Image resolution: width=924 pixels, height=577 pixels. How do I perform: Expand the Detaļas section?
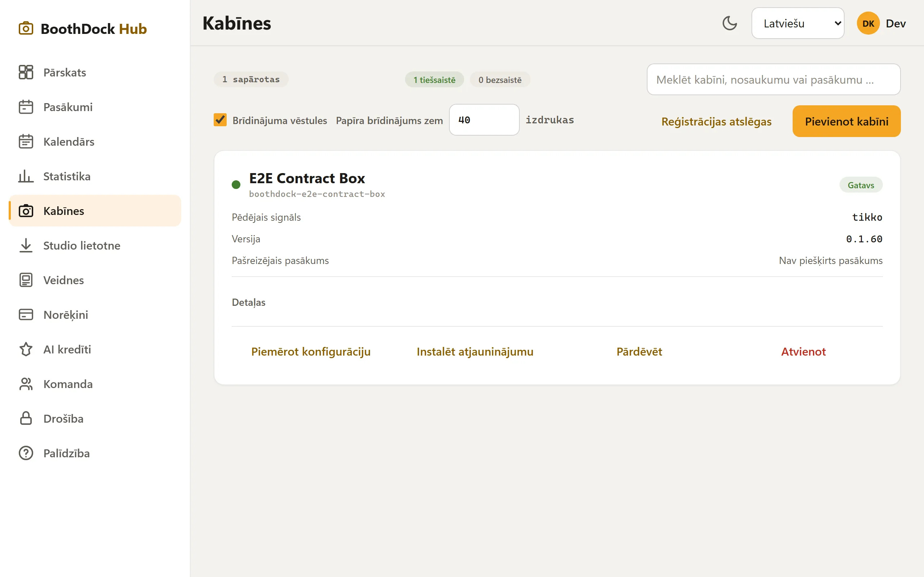pos(249,302)
